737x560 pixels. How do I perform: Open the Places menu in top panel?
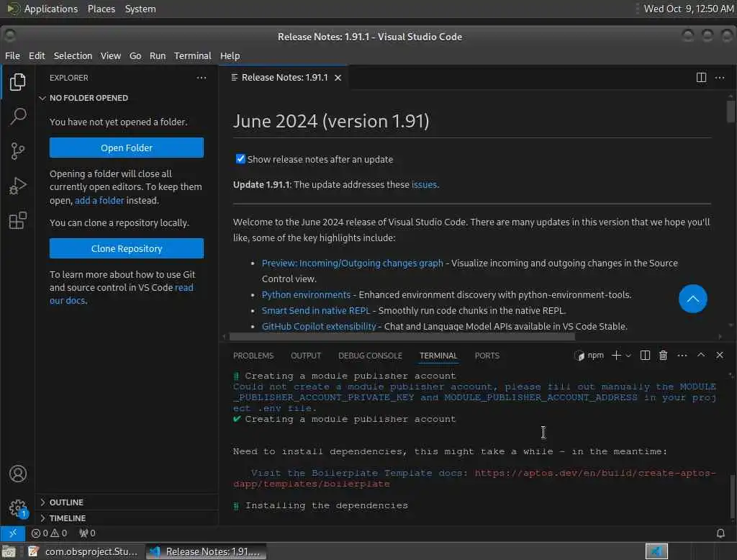click(x=101, y=9)
